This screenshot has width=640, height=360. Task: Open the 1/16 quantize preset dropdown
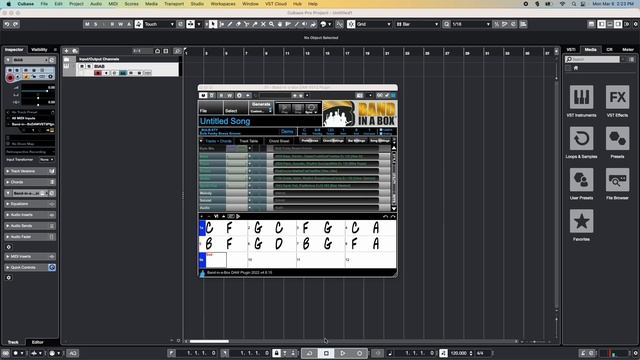click(471, 24)
